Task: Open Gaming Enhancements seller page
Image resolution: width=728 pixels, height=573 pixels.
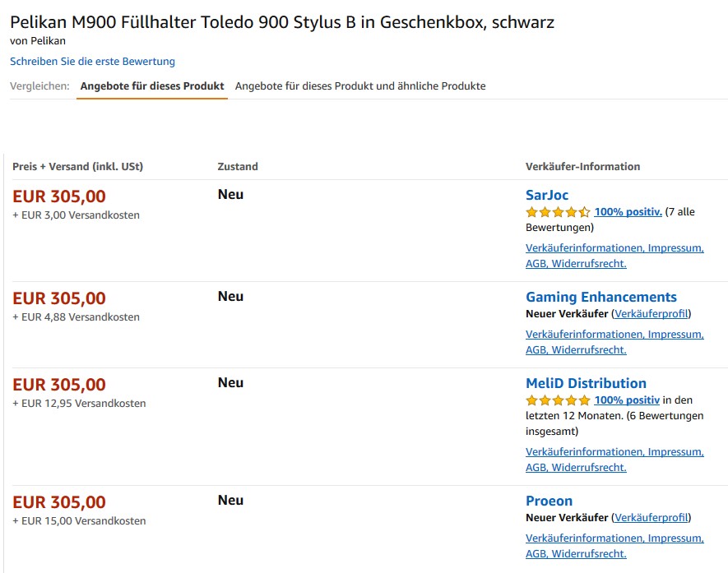Action: click(600, 297)
